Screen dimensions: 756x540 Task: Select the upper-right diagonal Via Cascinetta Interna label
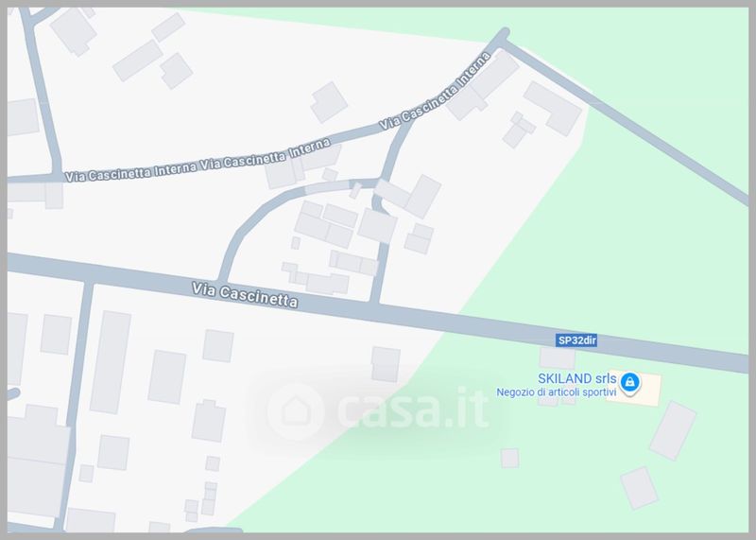[435, 91]
